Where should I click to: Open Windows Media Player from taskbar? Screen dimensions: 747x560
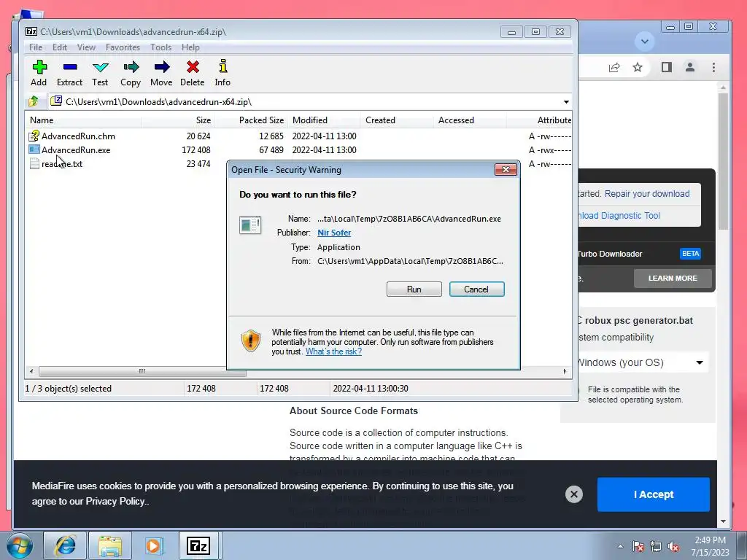pyautogui.click(x=153, y=545)
